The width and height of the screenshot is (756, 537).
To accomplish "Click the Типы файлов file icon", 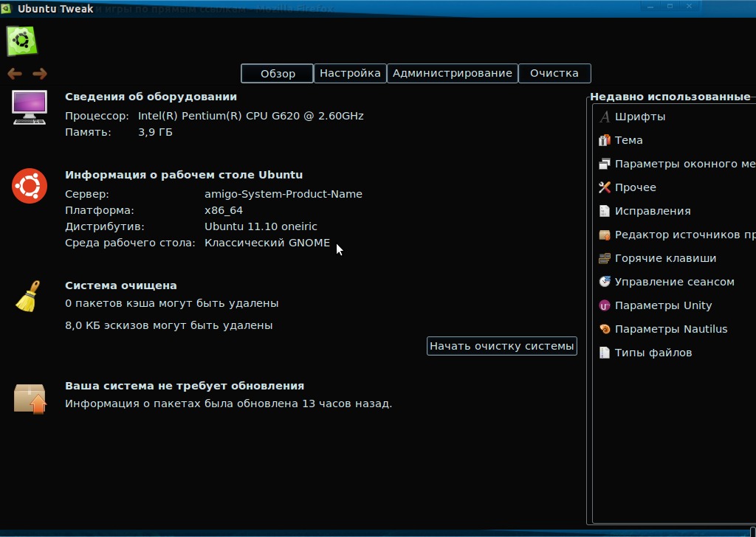I will coord(604,353).
